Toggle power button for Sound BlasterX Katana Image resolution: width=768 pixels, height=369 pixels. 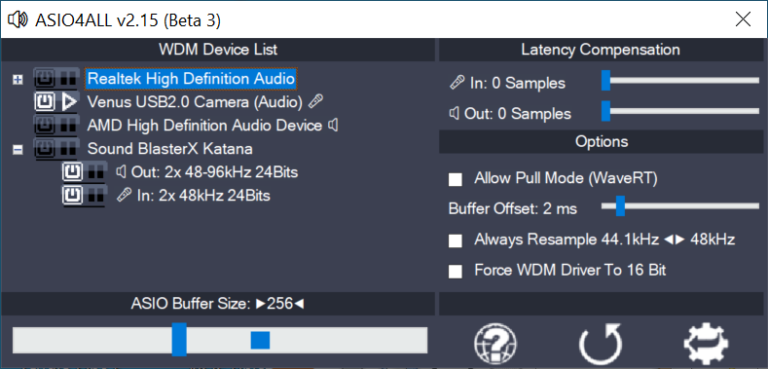click(45, 148)
